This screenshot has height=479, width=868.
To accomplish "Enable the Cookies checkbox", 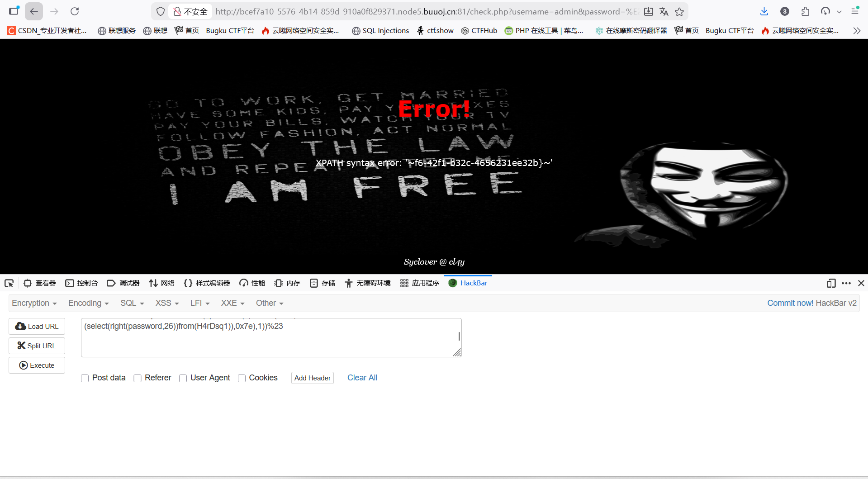I will coord(242,378).
